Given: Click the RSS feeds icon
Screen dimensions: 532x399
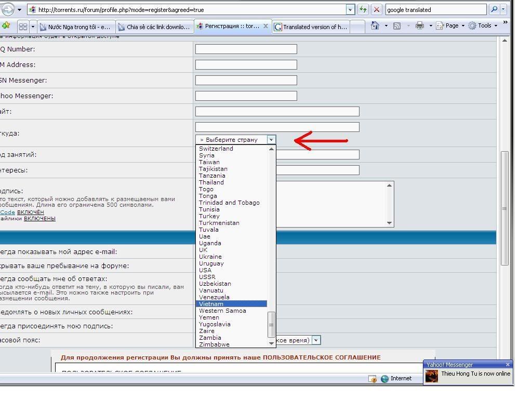Looking at the screenshot, I should [397, 25].
